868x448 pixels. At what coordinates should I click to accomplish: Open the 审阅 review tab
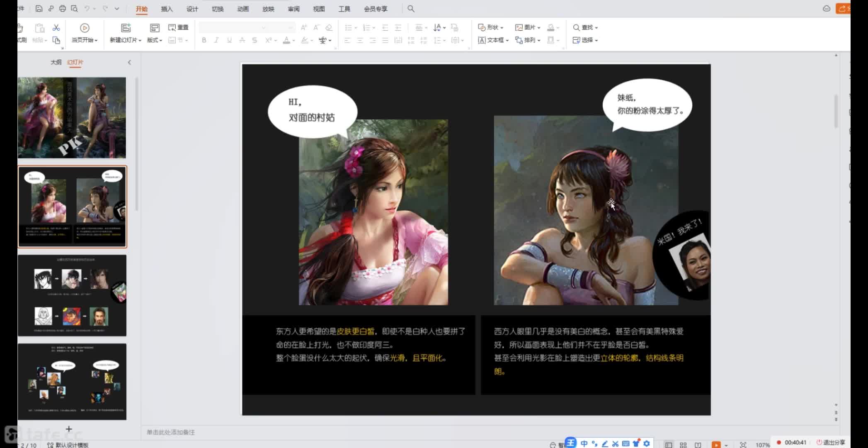click(293, 9)
